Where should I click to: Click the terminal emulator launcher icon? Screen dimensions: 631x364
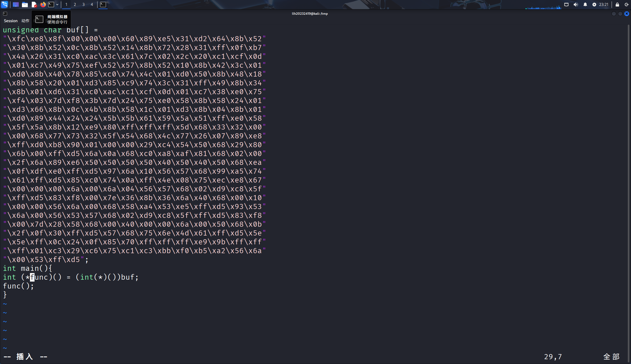pyautogui.click(x=51, y=4)
